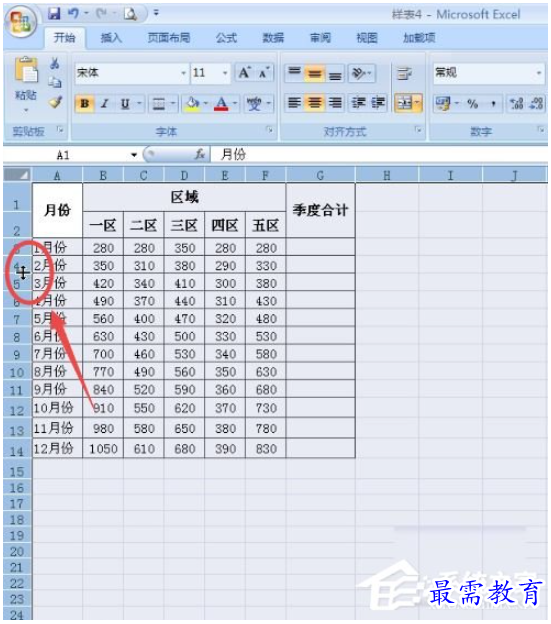Align text to the top
The width and height of the screenshot is (551, 624).
click(x=294, y=73)
